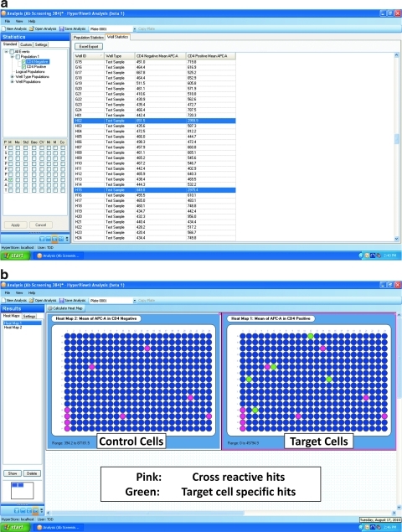Click the Delete button under heat map list
The height and width of the screenshot is (532, 402).
click(32, 473)
